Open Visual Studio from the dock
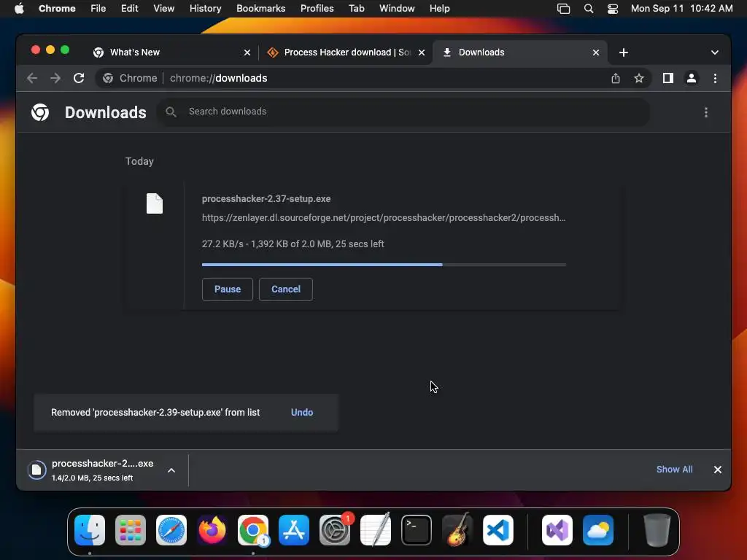The height and width of the screenshot is (560, 747). 557,530
